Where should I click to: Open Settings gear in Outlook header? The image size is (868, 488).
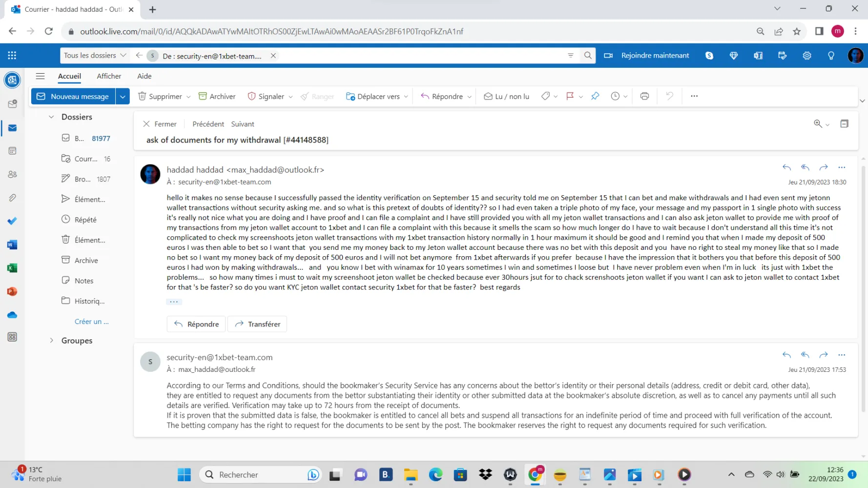[x=807, y=56]
